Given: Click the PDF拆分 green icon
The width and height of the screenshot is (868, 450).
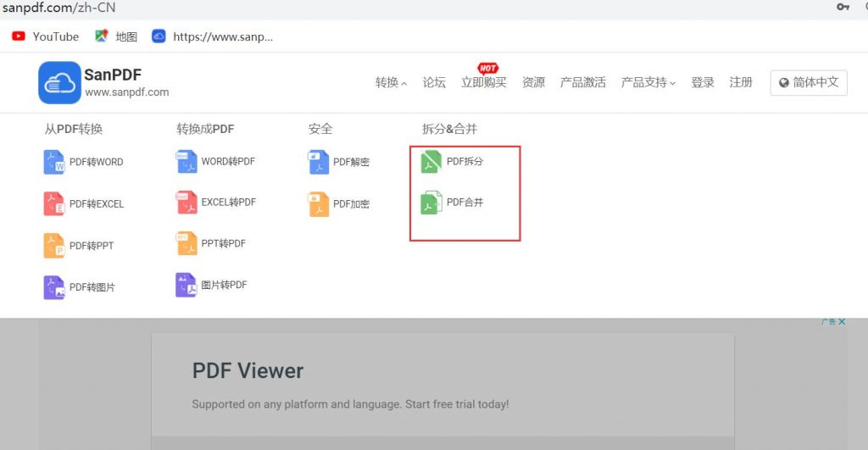Looking at the screenshot, I should point(431,162).
